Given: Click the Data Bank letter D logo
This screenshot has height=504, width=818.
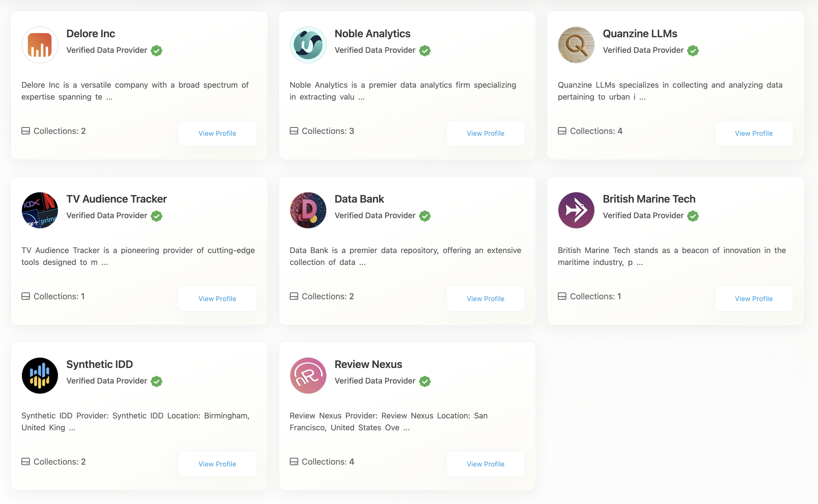Looking at the screenshot, I should coord(308,210).
